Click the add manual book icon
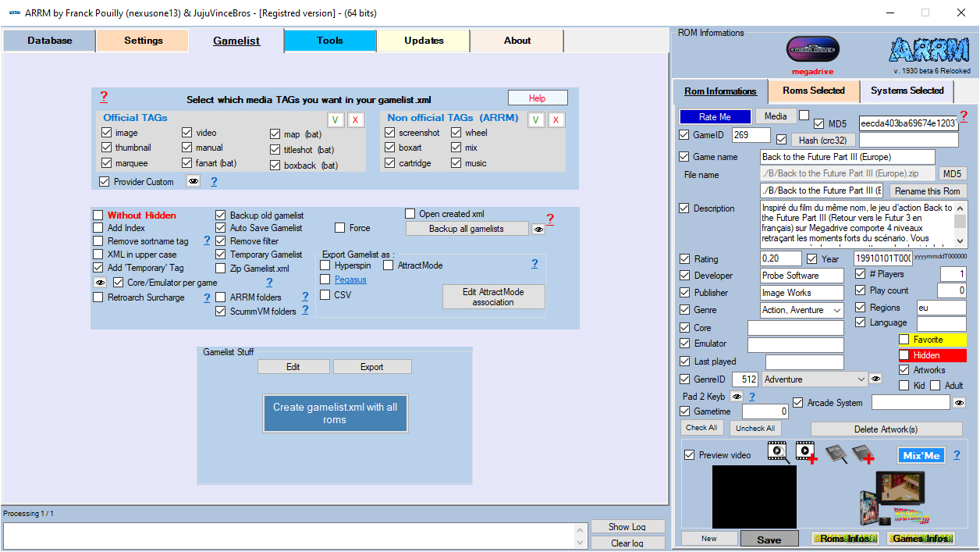The height and width of the screenshot is (552, 980). tap(863, 454)
